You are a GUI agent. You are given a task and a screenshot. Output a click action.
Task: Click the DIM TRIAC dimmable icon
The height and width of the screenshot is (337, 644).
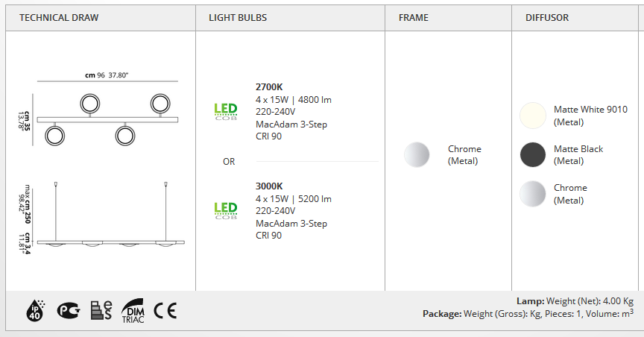[x=133, y=311]
